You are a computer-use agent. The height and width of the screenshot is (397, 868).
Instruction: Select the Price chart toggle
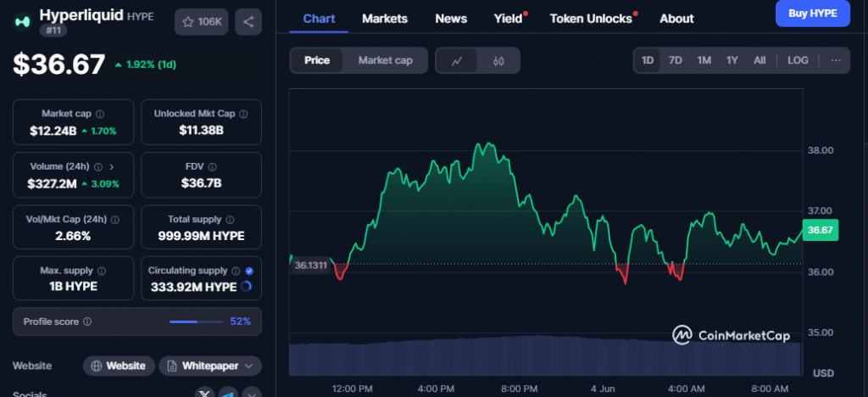pyautogui.click(x=317, y=60)
